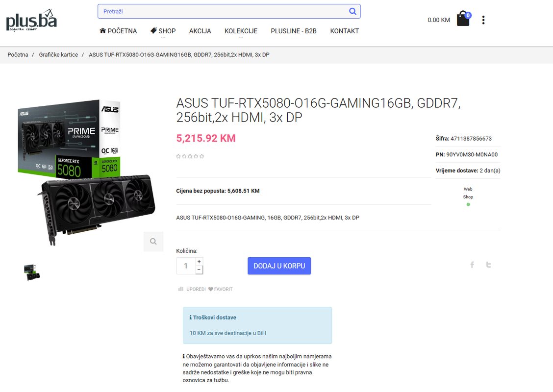Share product on Twitter

[488, 265]
